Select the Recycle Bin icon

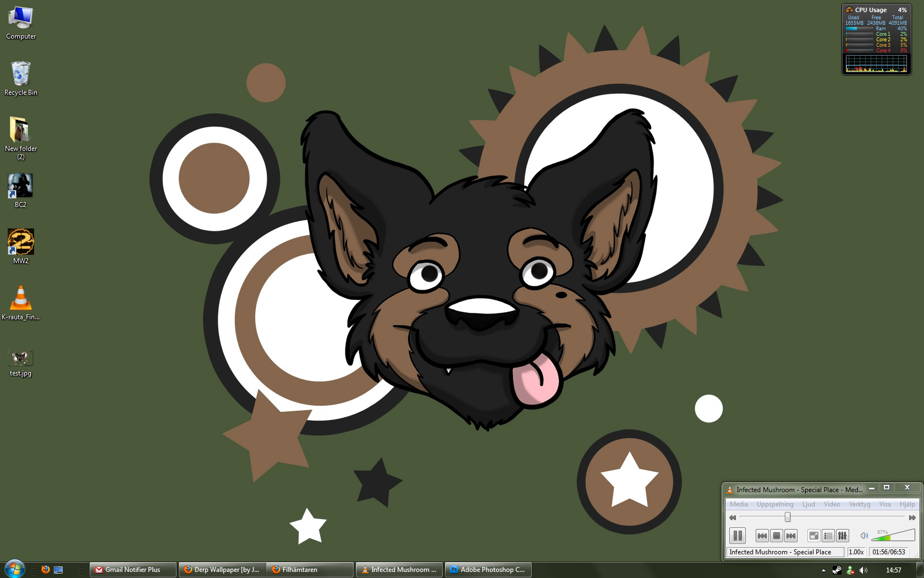pyautogui.click(x=21, y=78)
